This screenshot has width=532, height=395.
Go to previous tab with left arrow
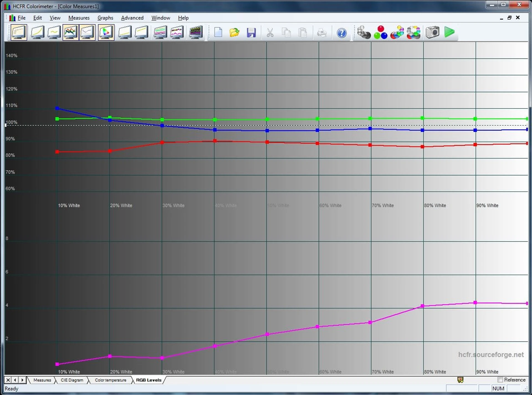coord(15,380)
